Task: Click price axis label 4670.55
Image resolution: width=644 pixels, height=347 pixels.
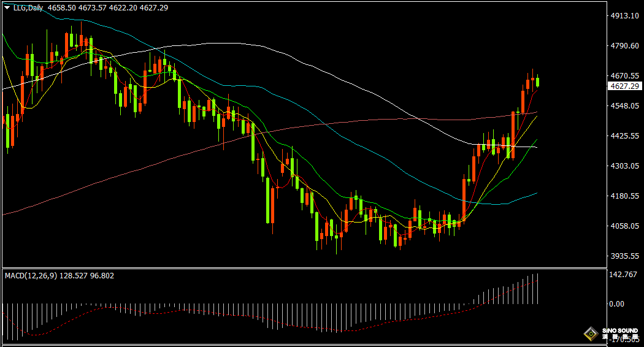Action: [625, 75]
